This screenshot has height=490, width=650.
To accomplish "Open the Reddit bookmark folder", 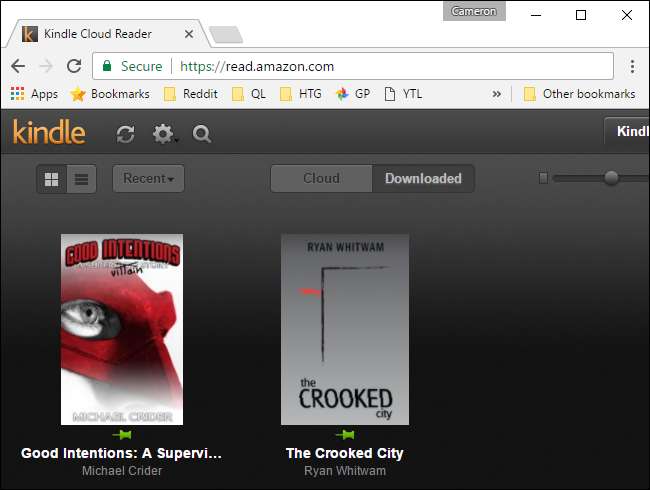I will 191,94.
